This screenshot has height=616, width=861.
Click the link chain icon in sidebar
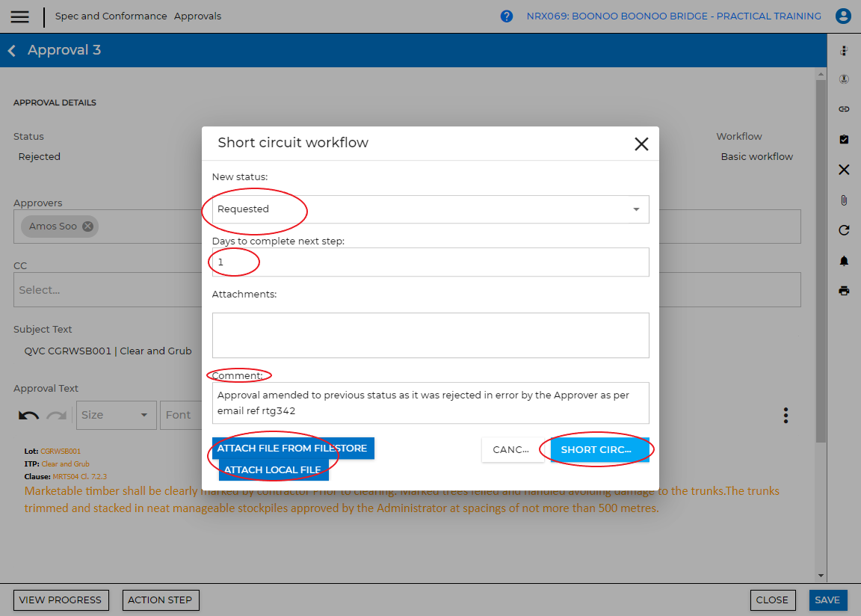click(844, 109)
